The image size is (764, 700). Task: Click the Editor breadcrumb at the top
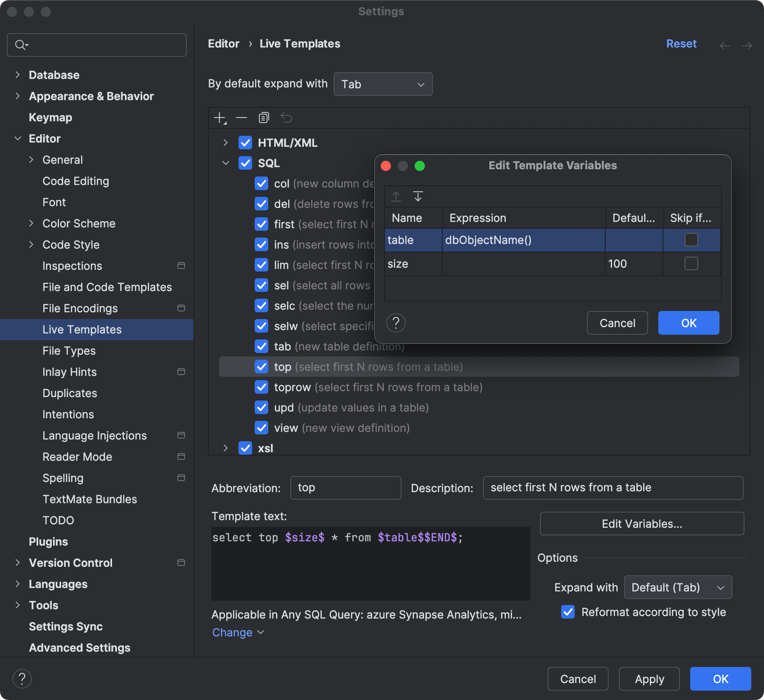point(224,43)
